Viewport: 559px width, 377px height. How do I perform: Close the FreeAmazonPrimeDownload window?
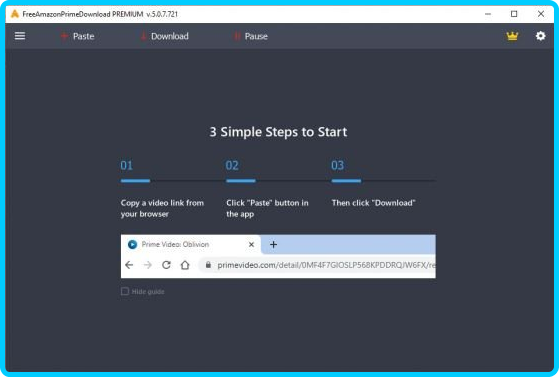[x=541, y=14]
